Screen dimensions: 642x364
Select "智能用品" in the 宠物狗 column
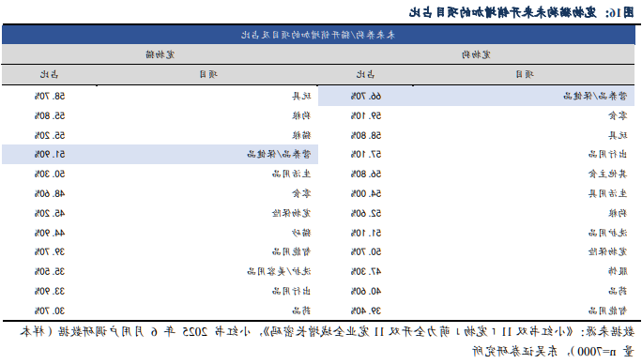coord(607,311)
